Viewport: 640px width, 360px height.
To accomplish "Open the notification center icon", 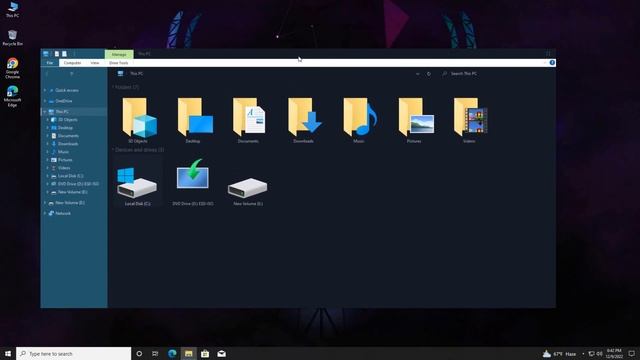I will (x=631, y=353).
